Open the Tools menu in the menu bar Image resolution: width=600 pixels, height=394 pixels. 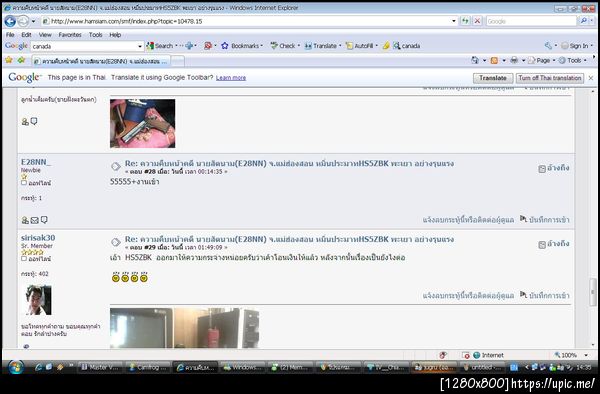click(x=96, y=35)
